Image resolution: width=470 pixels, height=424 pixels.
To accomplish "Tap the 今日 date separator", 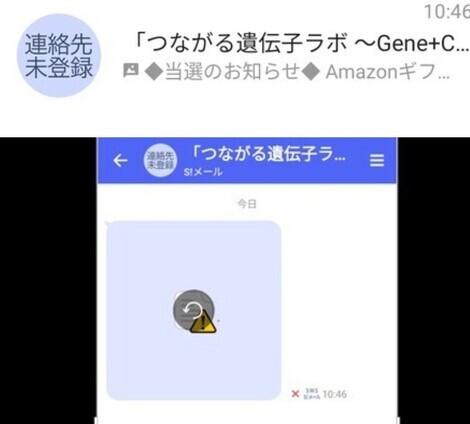I will [247, 203].
